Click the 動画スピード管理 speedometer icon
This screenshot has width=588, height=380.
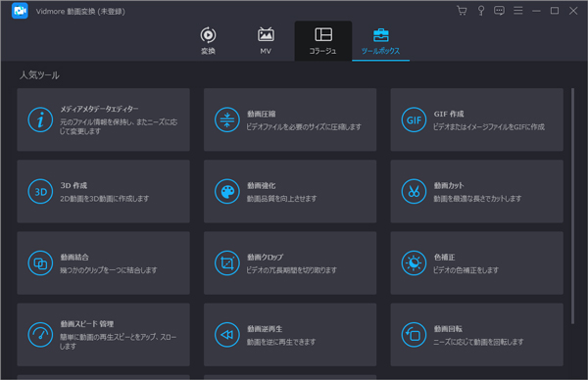coord(40,335)
